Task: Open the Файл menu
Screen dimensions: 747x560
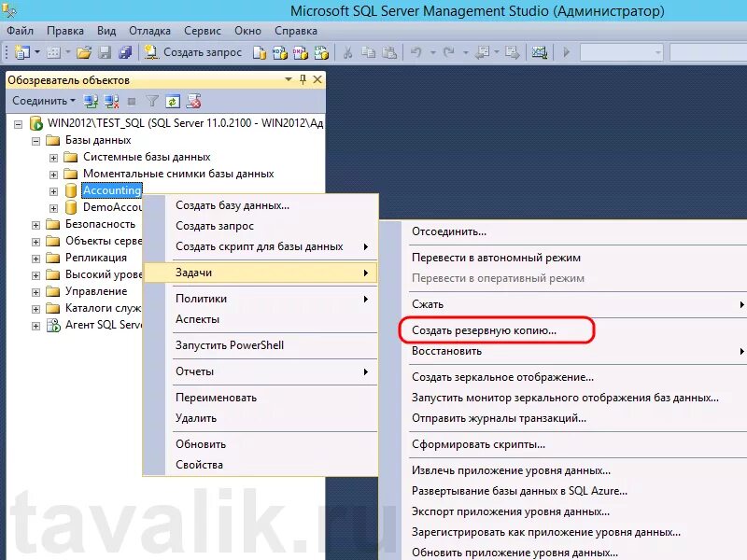Action: click(20, 31)
